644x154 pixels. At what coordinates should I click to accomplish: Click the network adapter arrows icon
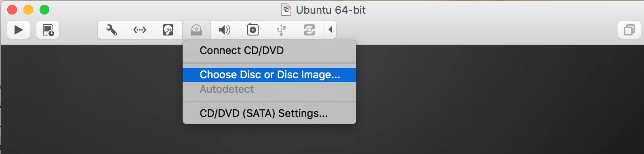tap(140, 30)
